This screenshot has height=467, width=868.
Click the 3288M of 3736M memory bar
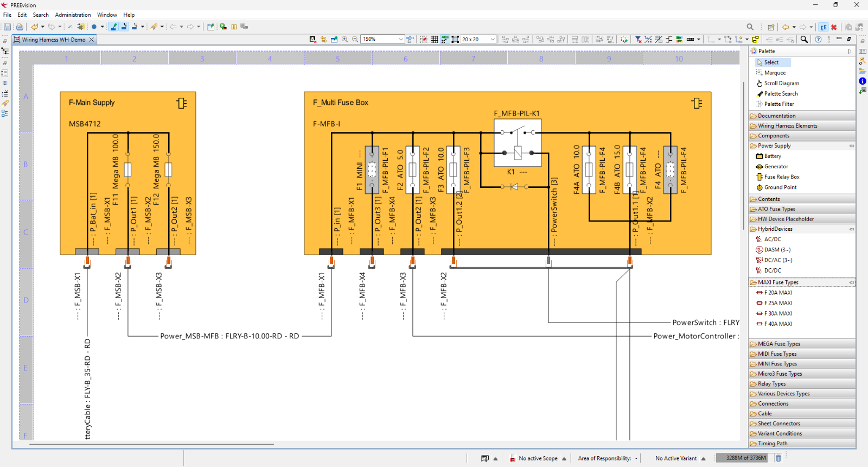pyautogui.click(x=745, y=458)
